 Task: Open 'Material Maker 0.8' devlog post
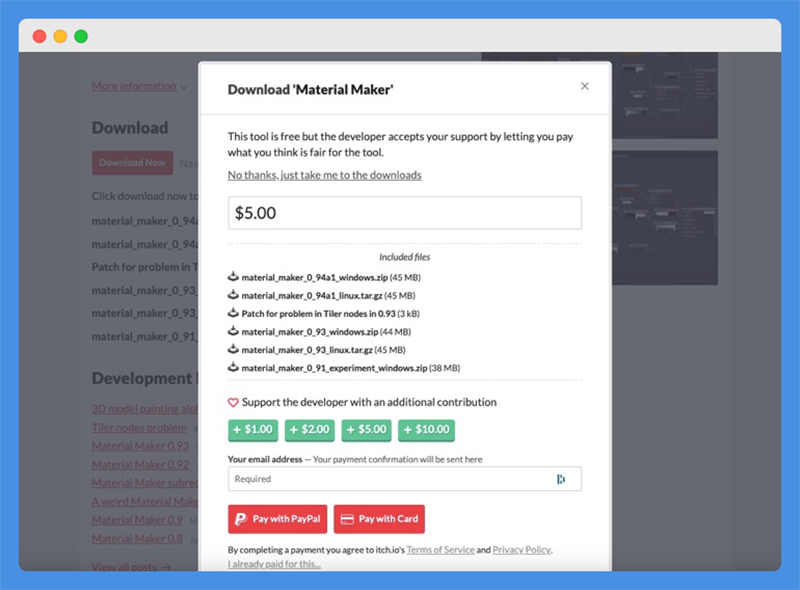coord(137,539)
